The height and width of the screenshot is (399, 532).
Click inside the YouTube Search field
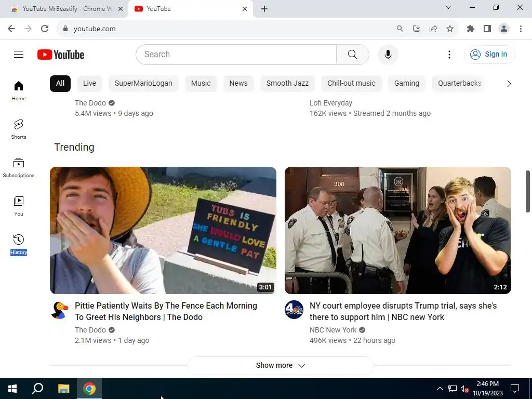pyautogui.click(x=236, y=54)
